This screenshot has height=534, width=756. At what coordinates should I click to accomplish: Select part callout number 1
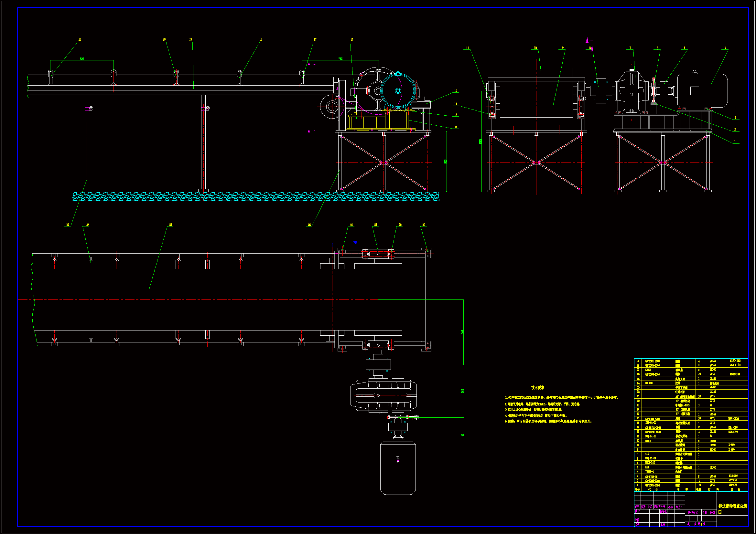[735, 142]
